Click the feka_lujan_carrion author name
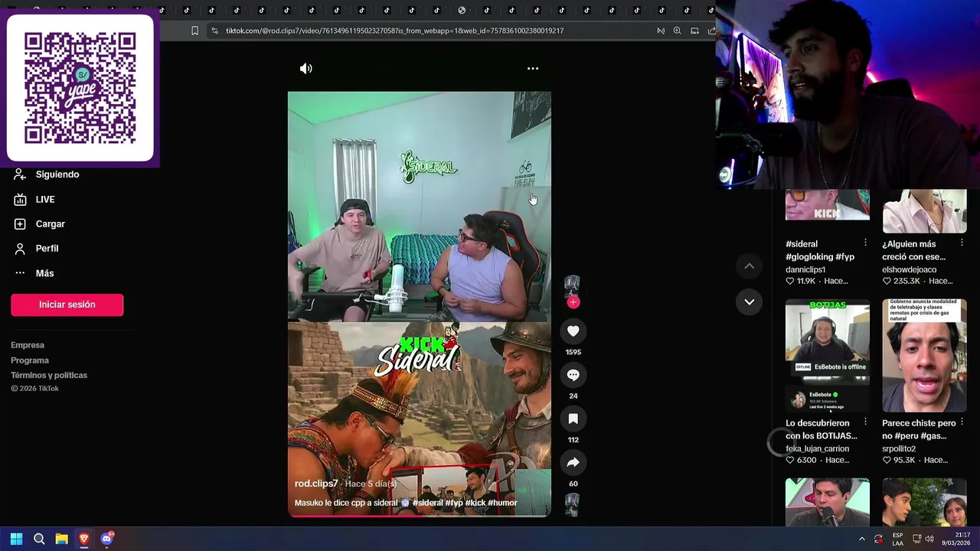Screen dimensions: 980x551 817,448
